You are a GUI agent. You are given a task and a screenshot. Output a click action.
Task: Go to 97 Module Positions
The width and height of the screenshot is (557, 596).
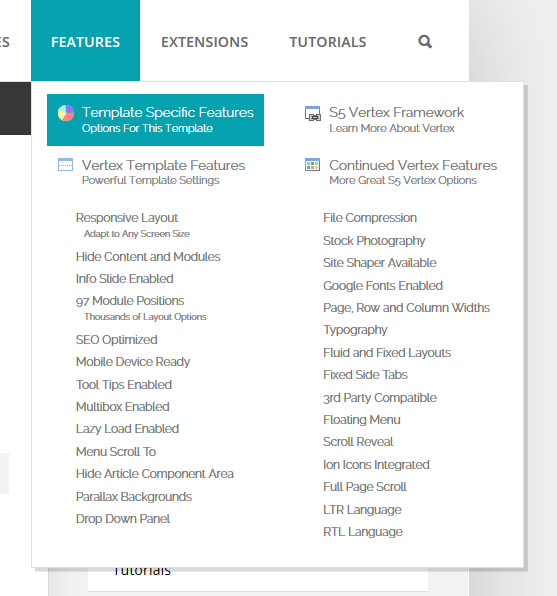[x=130, y=301]
